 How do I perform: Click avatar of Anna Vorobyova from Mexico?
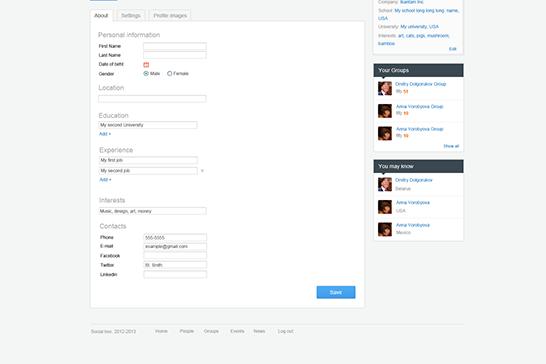[385, 230]
